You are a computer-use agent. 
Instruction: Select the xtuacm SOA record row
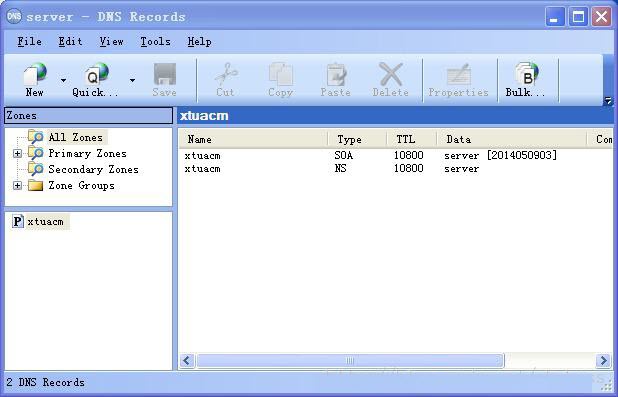(x=395, y=155)
